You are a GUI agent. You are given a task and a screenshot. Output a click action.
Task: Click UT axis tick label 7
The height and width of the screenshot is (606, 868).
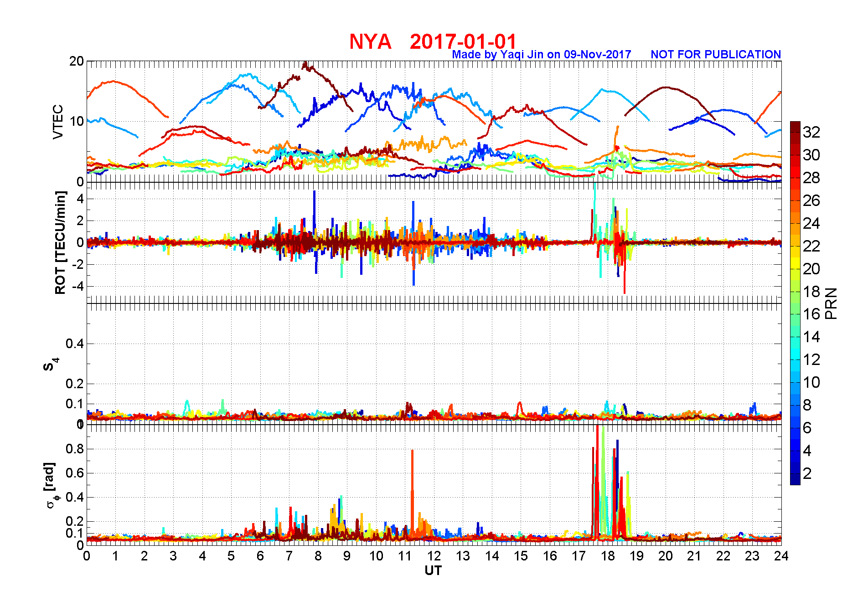tap(289, 556)
